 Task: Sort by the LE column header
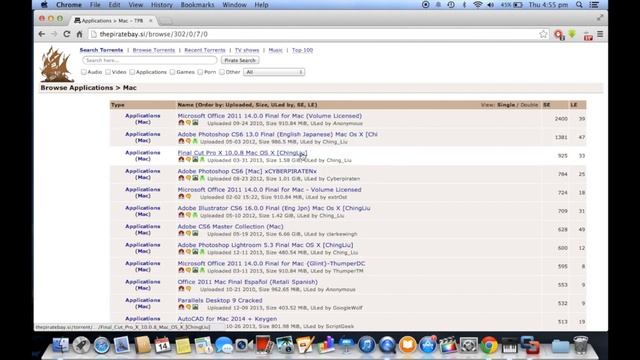point(573,105)
